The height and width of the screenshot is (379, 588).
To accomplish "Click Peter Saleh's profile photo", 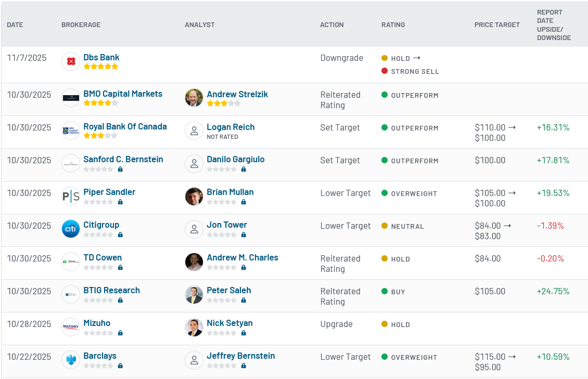I will point(194,294).
